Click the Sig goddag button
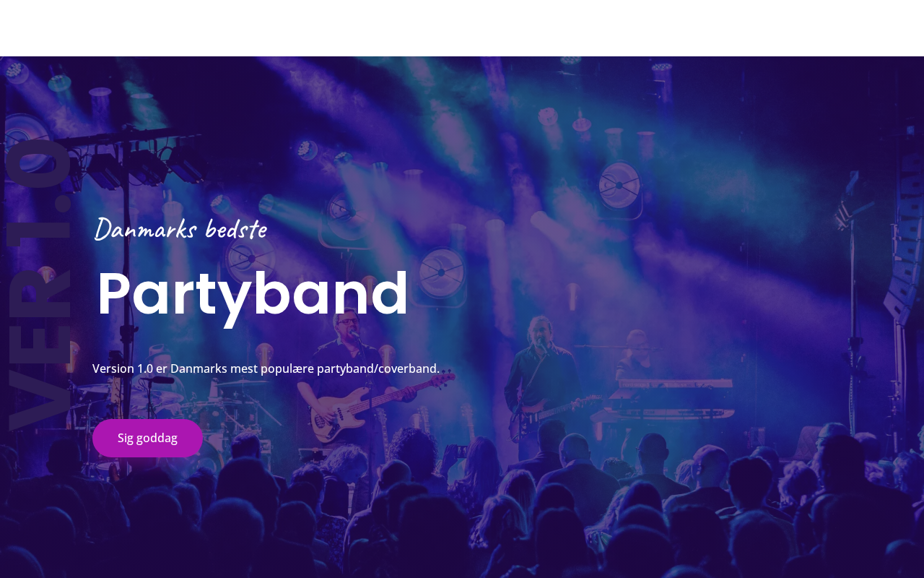 tap(147, 438)
